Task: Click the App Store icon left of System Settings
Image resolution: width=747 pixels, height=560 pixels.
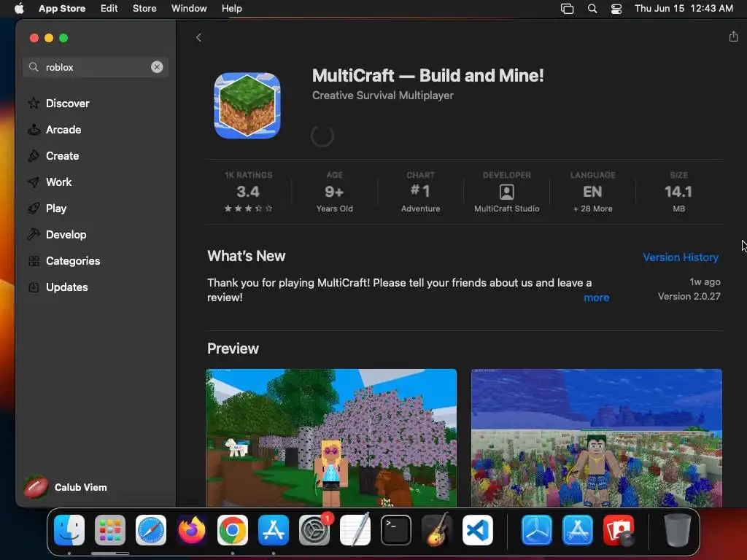Action: point(274,530)
